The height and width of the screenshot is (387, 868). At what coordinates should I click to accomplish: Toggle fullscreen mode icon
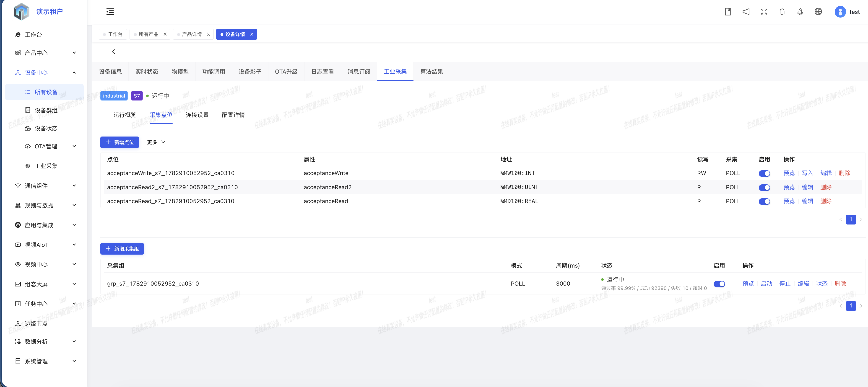[764, 12]
